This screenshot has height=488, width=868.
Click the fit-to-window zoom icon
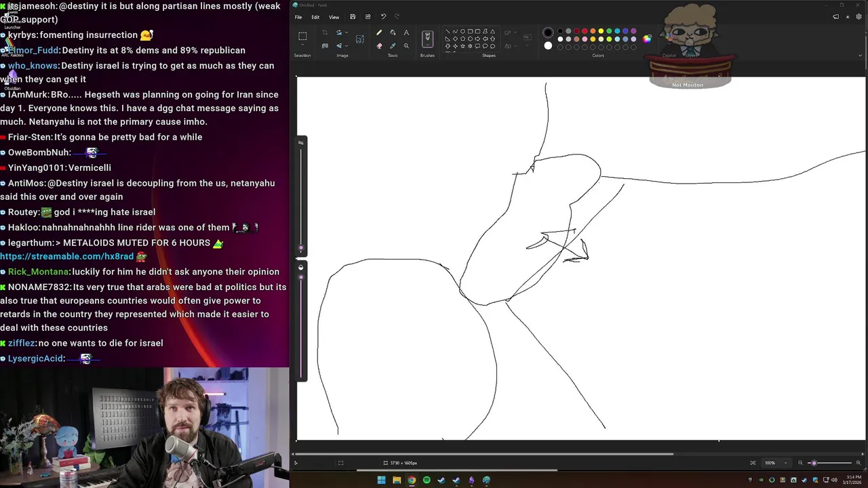(753, 463)
